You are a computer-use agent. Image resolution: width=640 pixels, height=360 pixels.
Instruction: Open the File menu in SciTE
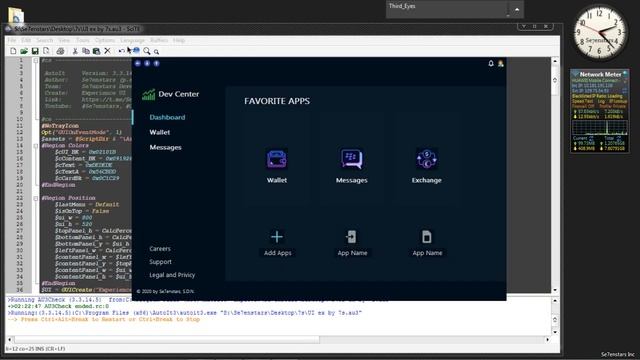click(12, 40)
